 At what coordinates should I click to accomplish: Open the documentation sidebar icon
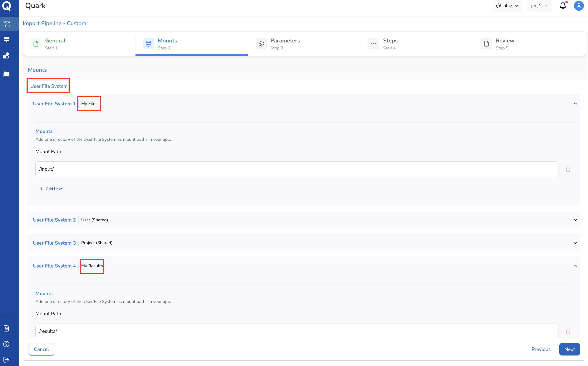coord(6,328)
